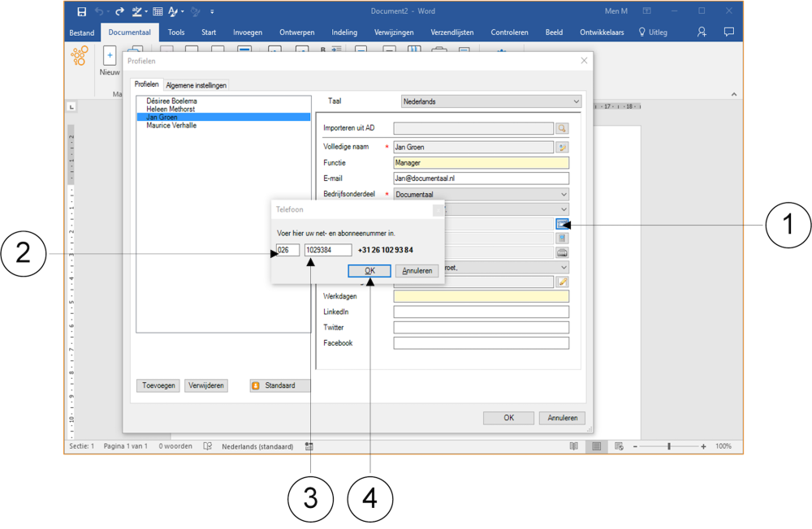Click the icon next to Volledige naam

tap(562, 148)
